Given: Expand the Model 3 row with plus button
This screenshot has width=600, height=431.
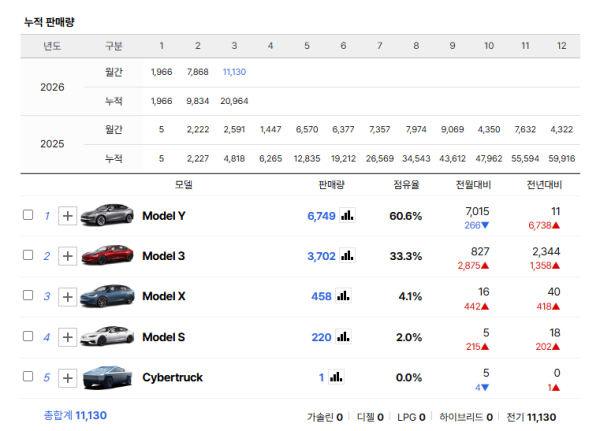Looking at the screenshot, I should [67, 256].
